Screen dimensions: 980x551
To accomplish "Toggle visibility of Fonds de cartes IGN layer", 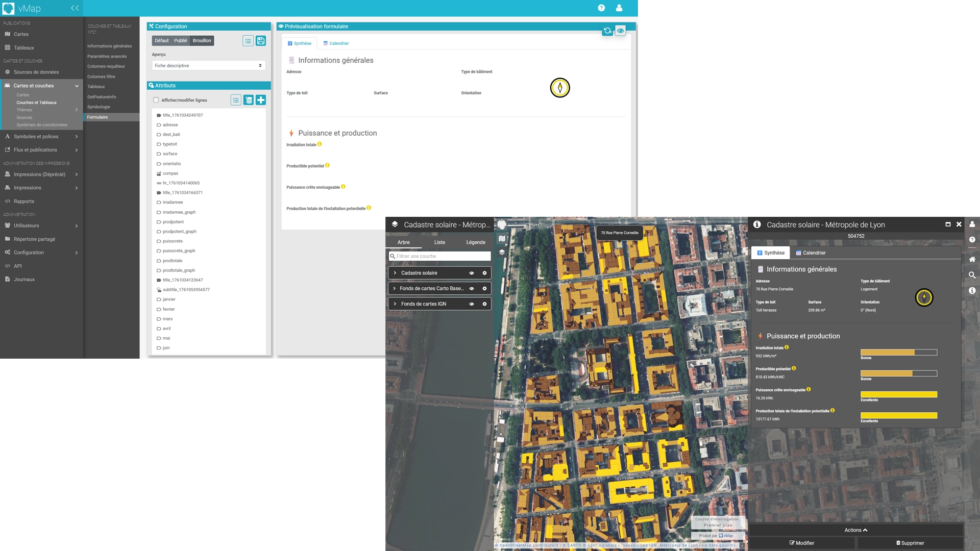I will click(x=472, y=304).
